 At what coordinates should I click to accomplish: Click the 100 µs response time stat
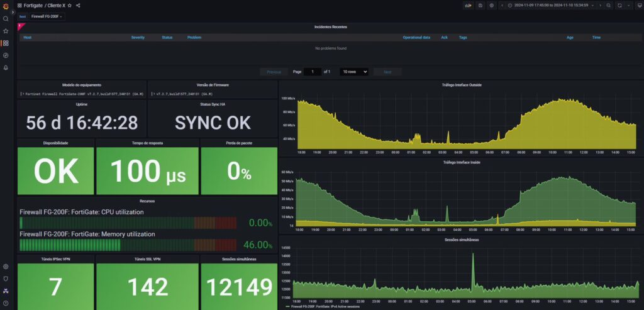pos(147,171)
